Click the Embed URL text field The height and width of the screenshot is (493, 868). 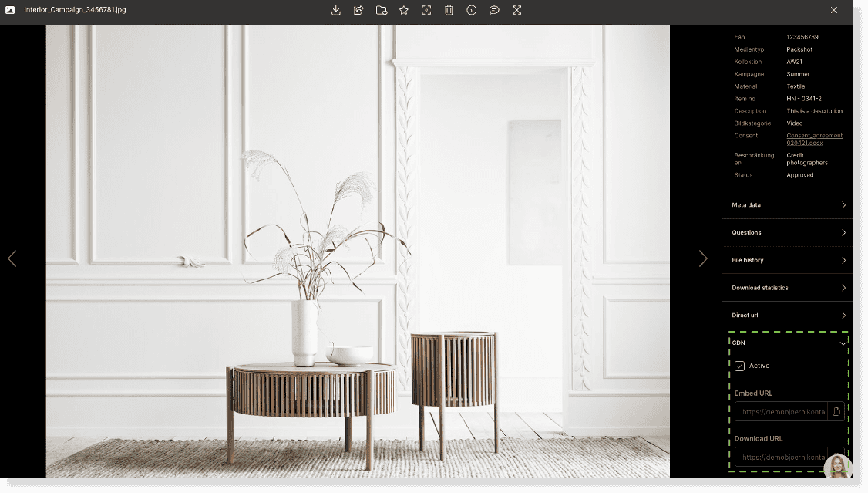(x=782, y=412)
